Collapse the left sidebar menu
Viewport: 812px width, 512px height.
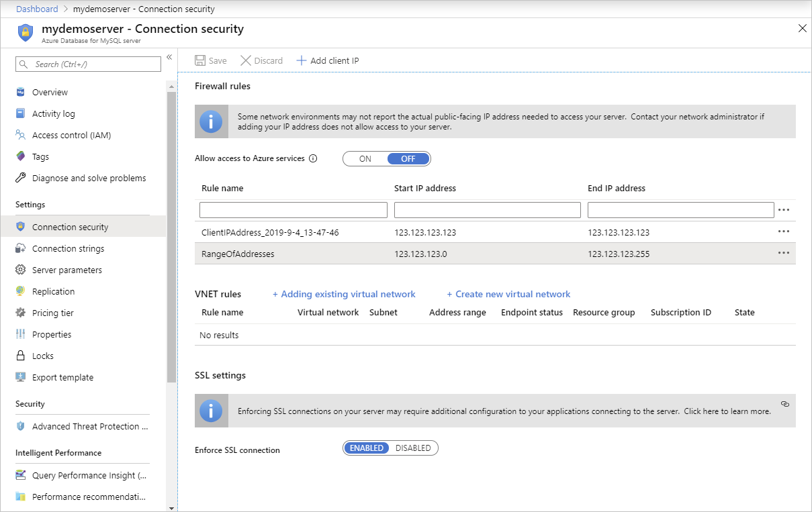(x=169, y=57)
